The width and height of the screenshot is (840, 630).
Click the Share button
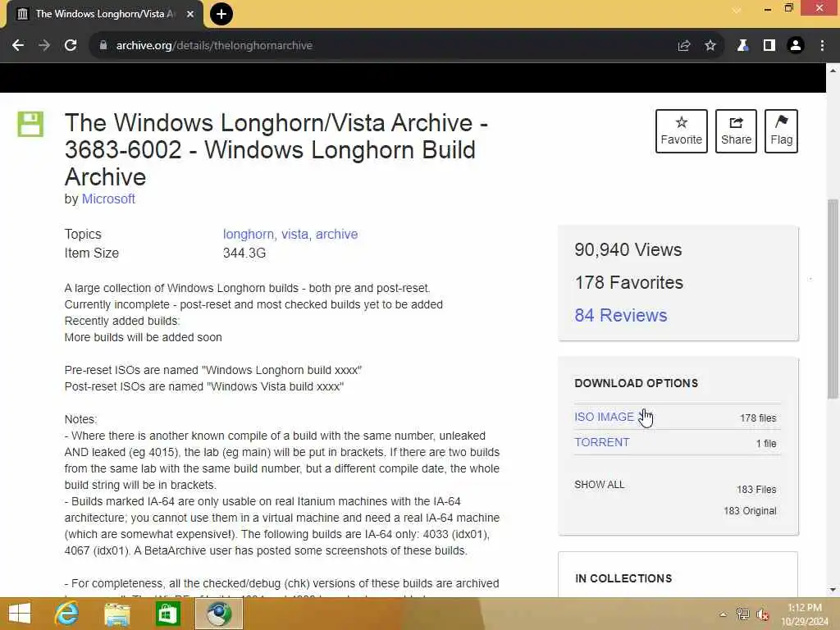click(x=736, y=131)
